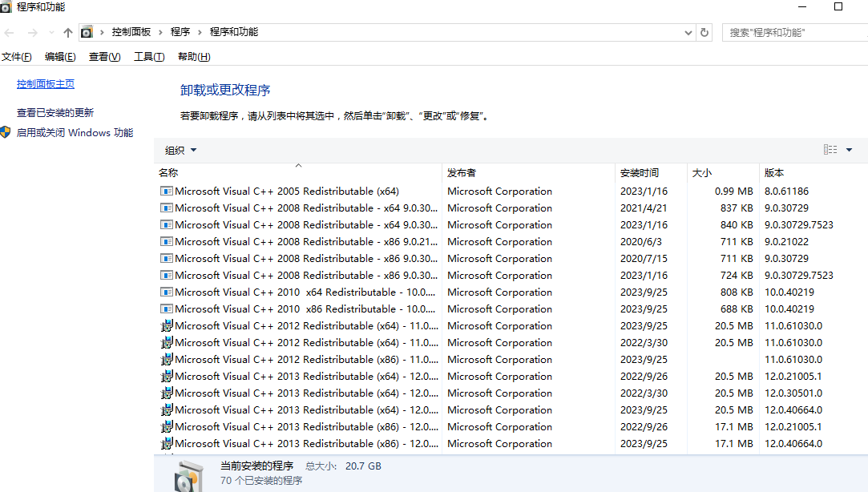The image size is (868, 492).
Task: Click the installer icon of Microsoft Visual C++ 2013 (x86)
Action: click(x=166, y=426)
